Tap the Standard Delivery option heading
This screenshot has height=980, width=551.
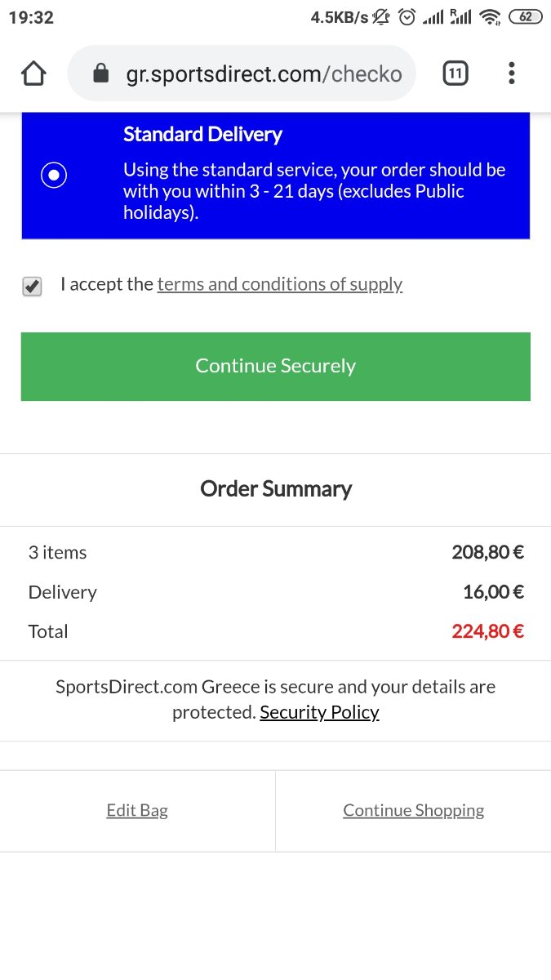click(202, 134)
